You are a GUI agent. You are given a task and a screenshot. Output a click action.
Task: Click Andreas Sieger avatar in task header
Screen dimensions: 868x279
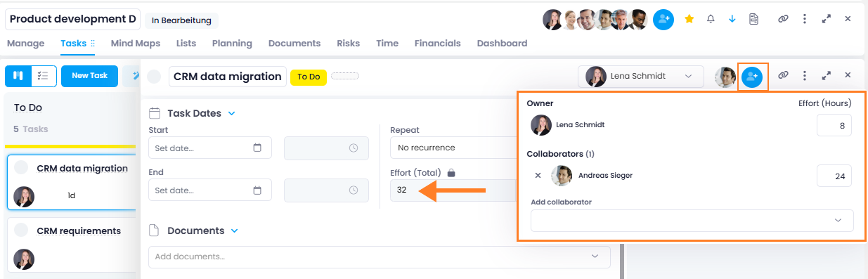pyautogui.click(x=725, y=77)
